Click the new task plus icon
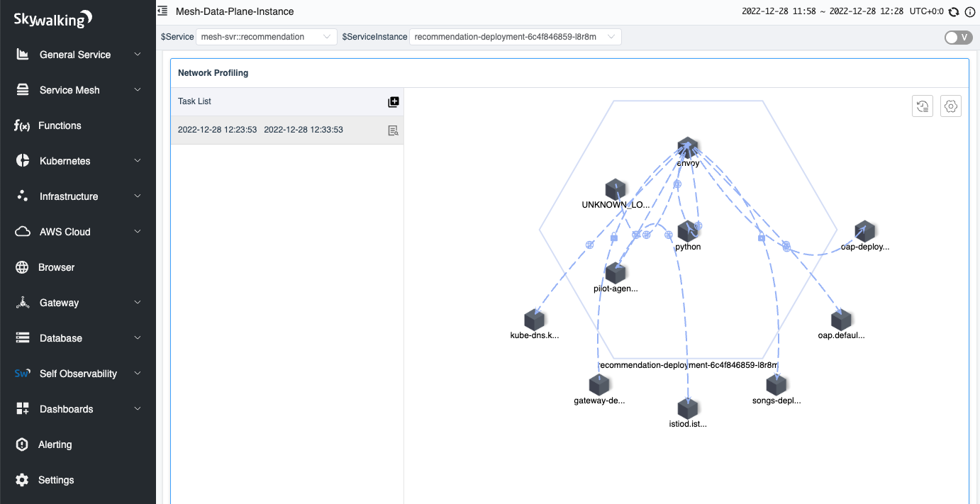The image size is (980, 504). (x=394, y=102)
